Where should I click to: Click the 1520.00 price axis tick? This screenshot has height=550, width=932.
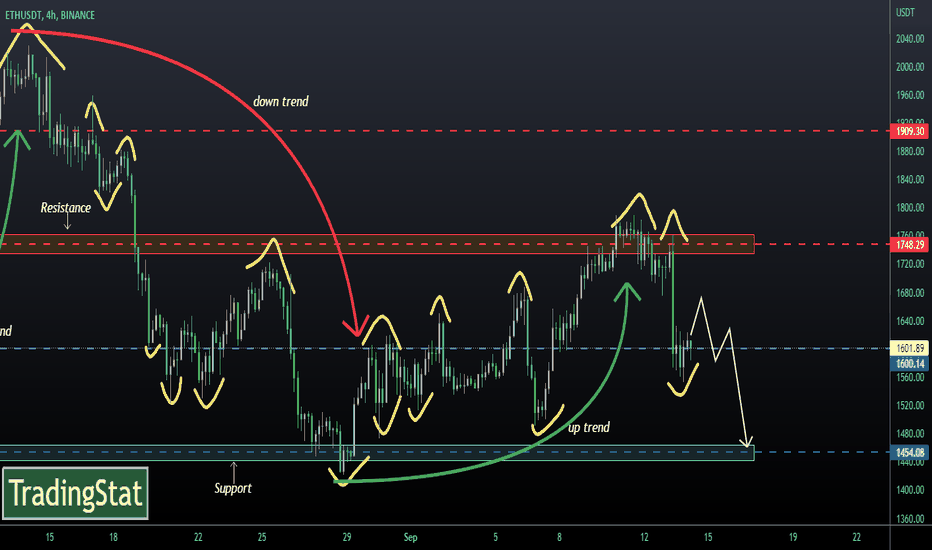coord(910,405)
